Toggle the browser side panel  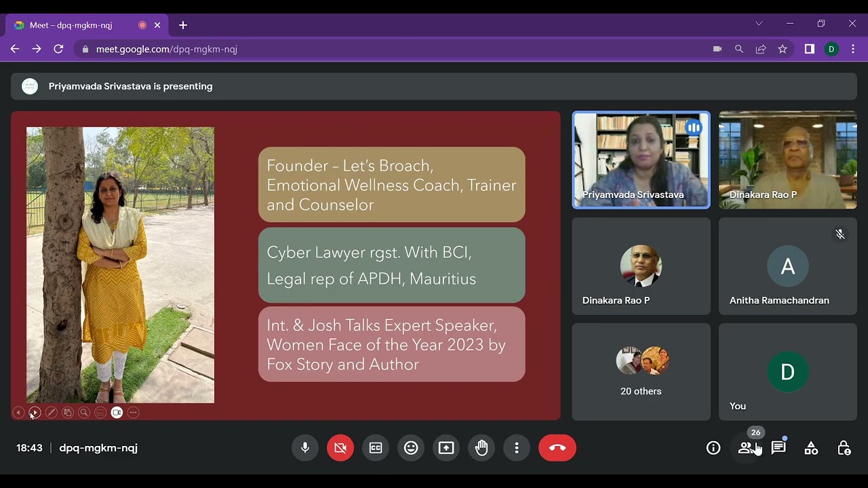(x=810, y=49)
